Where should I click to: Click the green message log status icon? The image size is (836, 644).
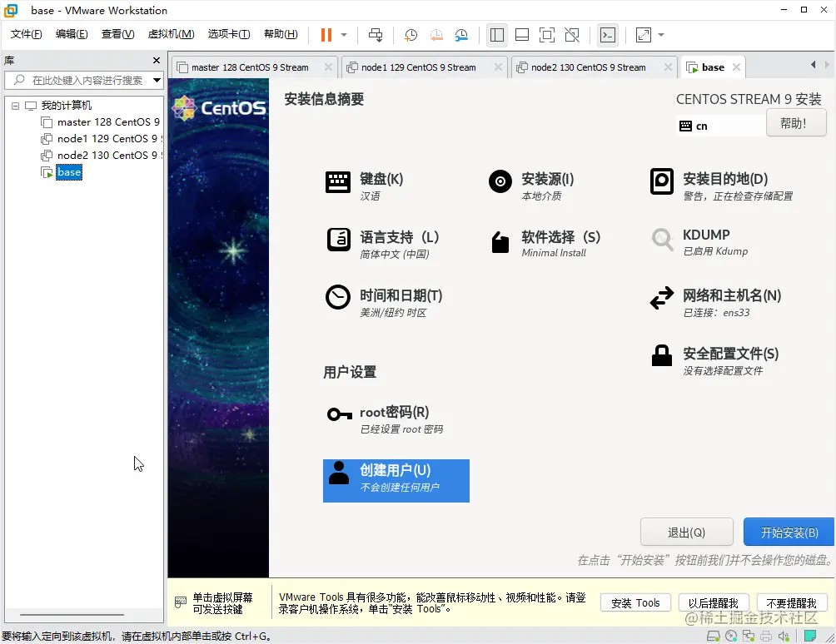tap(810, 636)
